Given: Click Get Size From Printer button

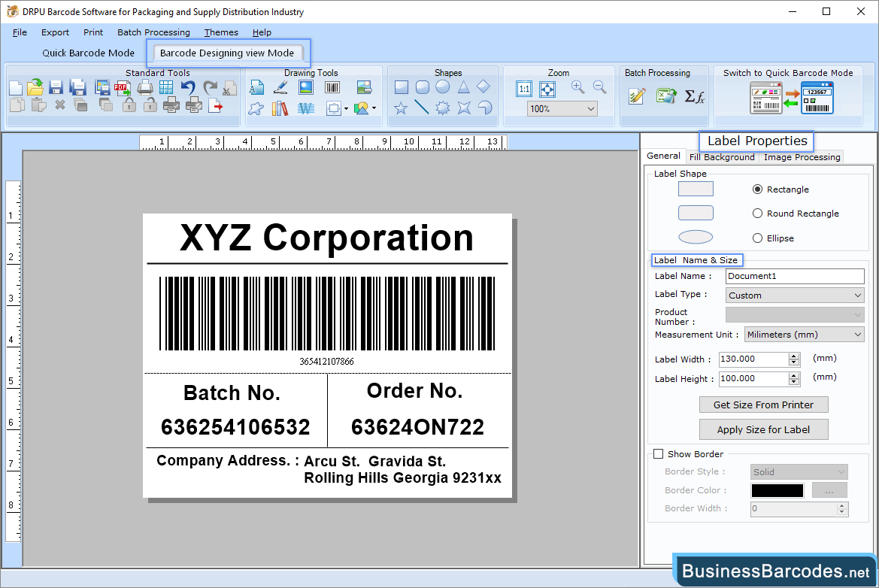Looking at the screenshot, I should point(763,405).
